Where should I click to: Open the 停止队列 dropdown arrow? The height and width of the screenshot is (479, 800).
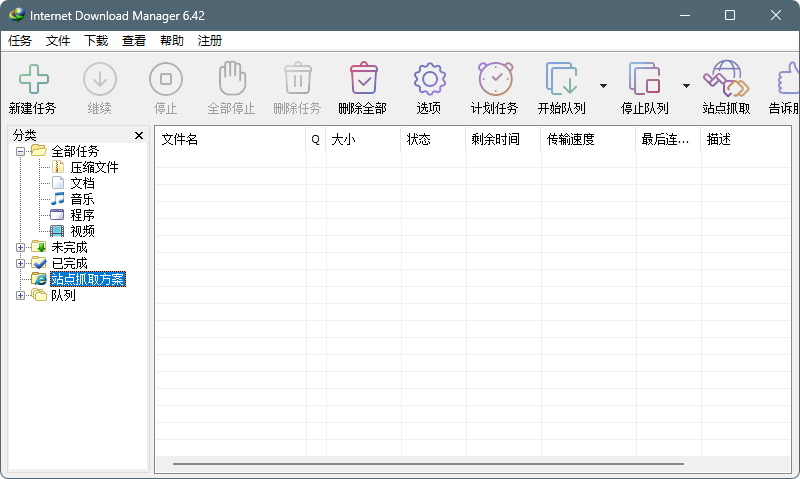click(x=686, y=86)
